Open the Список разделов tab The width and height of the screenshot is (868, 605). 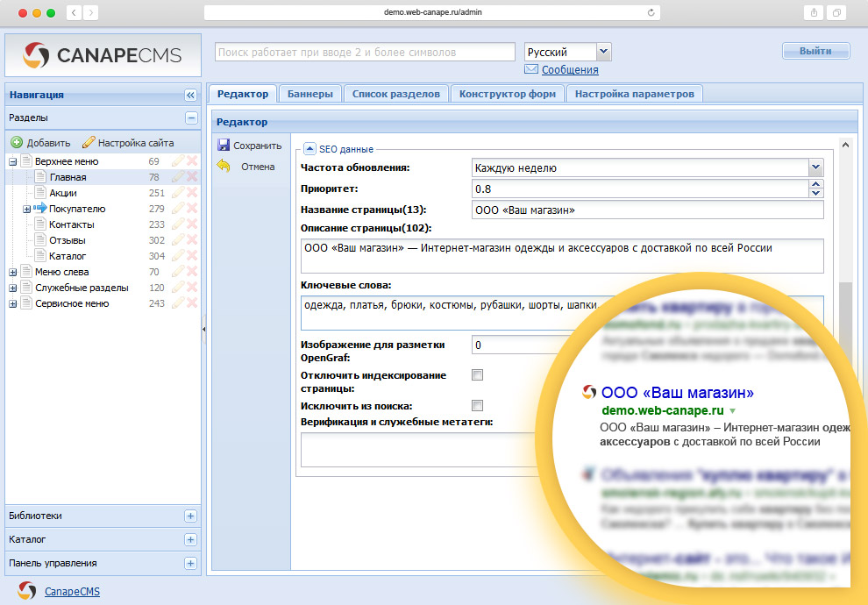pyautogui.click(x=395, y=94)
